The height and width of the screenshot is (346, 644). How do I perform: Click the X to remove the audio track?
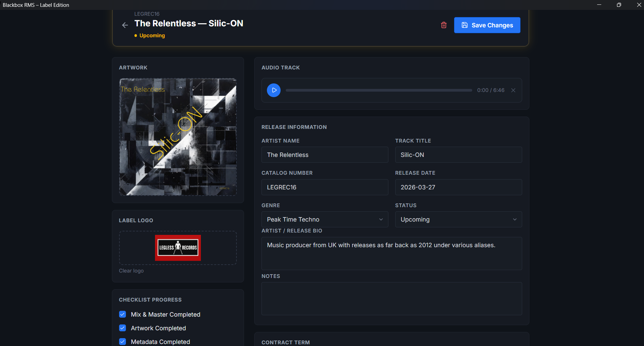coord(513,90)
